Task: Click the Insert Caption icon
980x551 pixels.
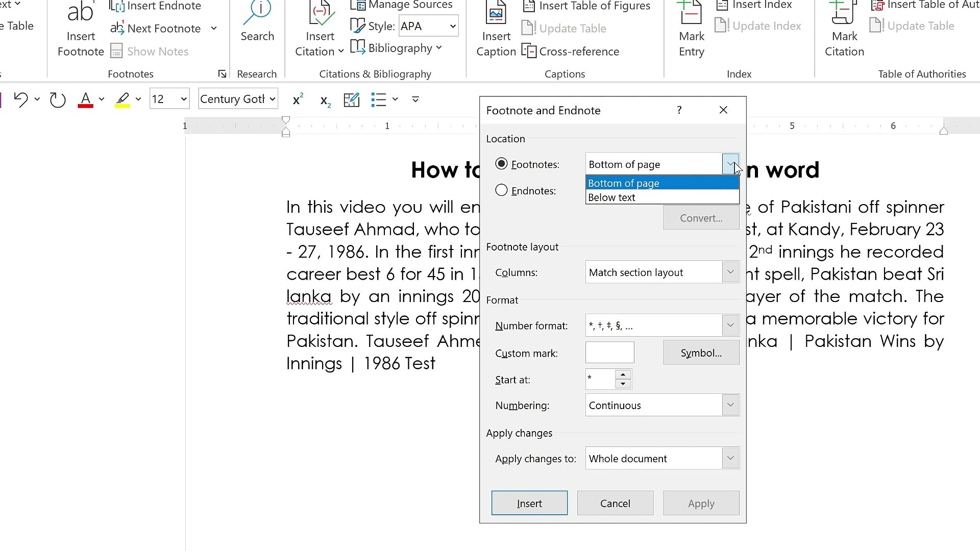Action: 496,14
